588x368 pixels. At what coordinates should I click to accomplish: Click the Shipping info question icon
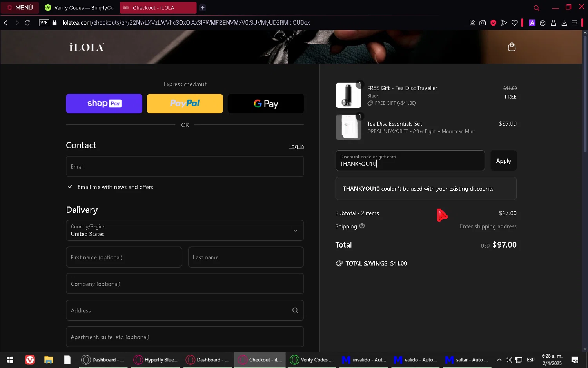[x=362, y=226]
